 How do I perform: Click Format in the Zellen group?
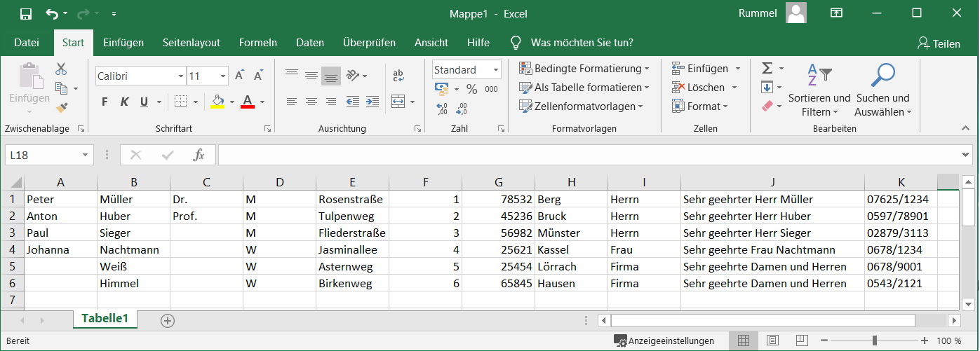699,106
